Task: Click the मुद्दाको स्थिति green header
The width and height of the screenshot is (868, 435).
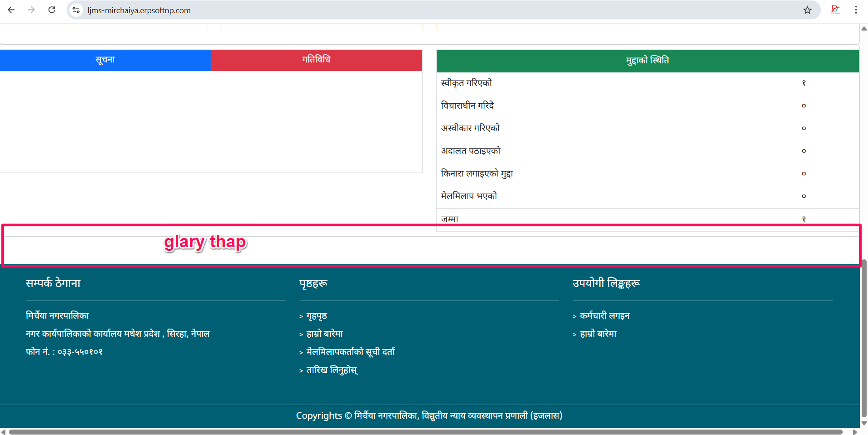Action: point(647,61)
